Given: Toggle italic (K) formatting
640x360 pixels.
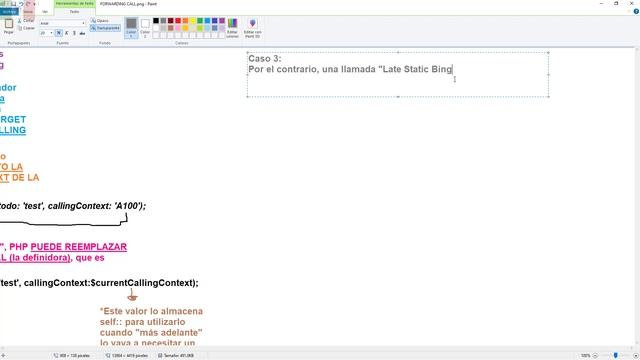Looking at the screenshot, I should [x=67, y=33].
